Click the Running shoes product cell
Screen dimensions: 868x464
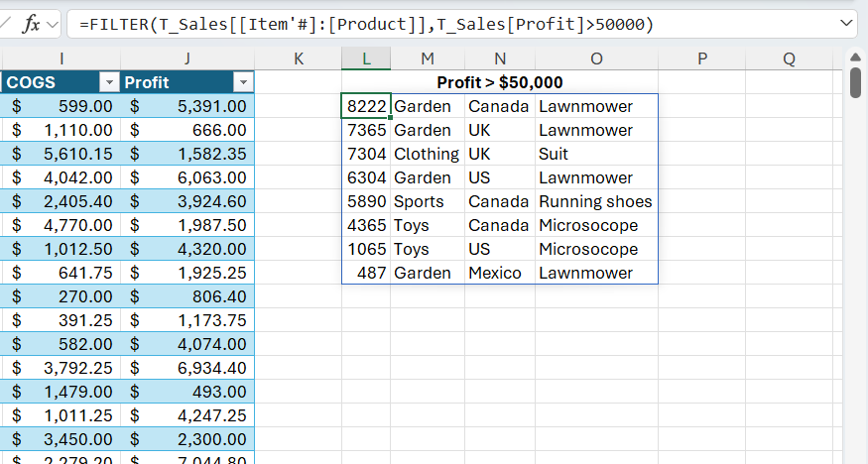click(x=596, y=201)
